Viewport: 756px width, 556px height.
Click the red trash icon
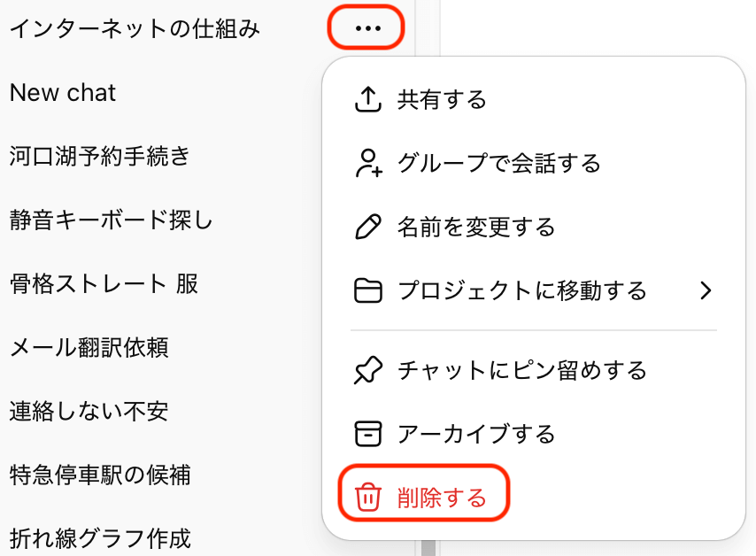pyautogui.click(x=367, y=498)
